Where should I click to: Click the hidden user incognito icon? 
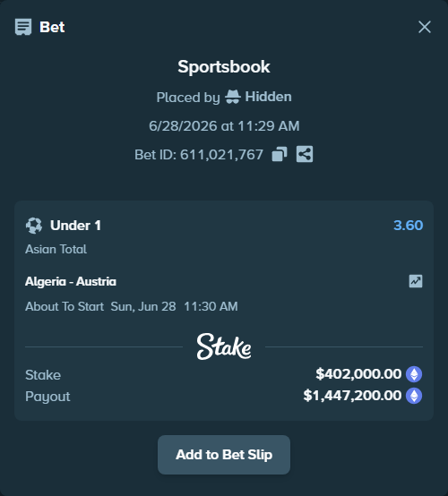(233, 97)
